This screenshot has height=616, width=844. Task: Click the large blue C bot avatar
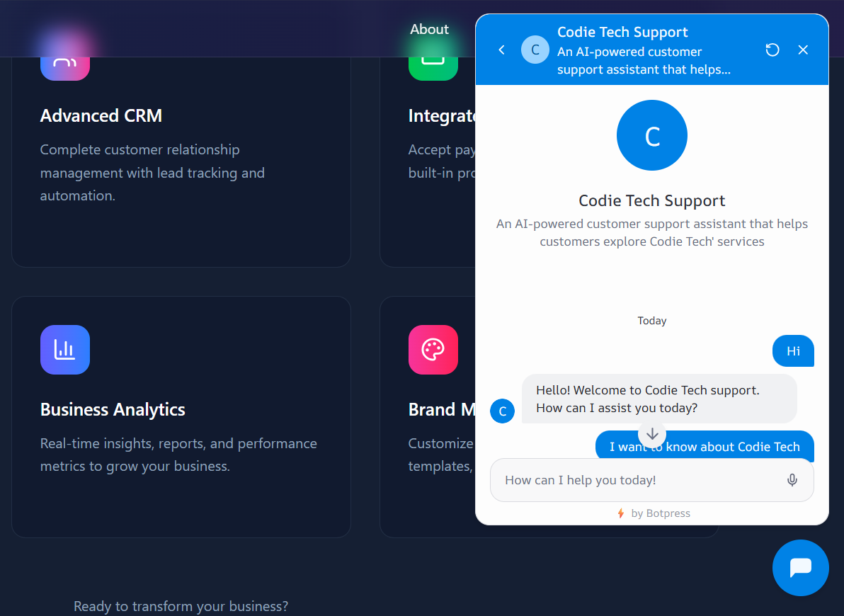pos(652,135)
